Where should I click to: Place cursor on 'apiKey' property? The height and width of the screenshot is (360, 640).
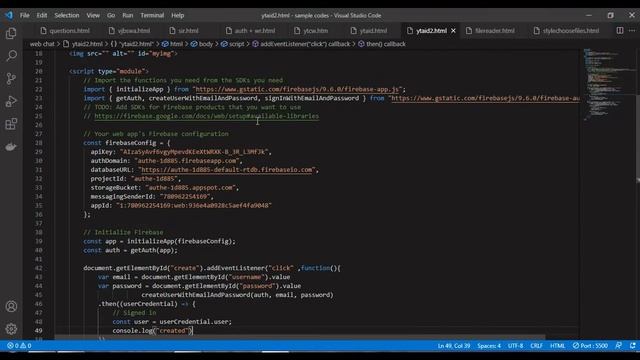[102, 152]
